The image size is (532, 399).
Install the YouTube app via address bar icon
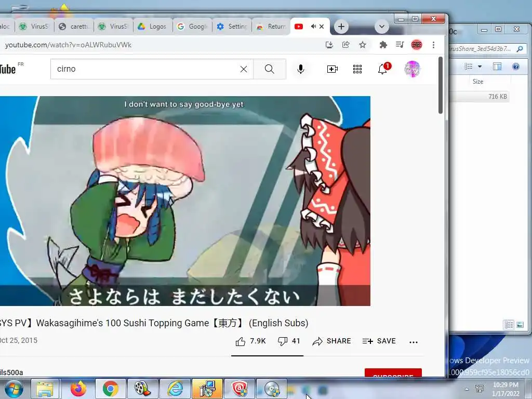[329, 45]
